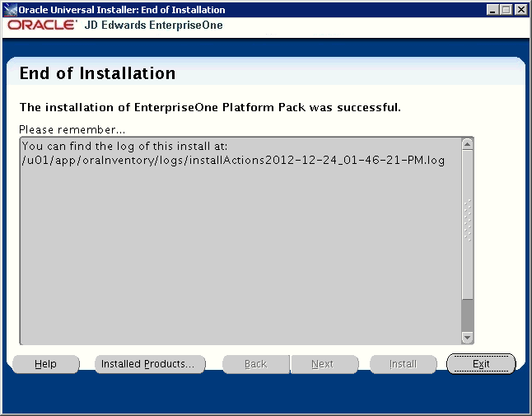The image size is (532, 416).
Task: Click the greyed-out Next button
Action: coord(324,364)
